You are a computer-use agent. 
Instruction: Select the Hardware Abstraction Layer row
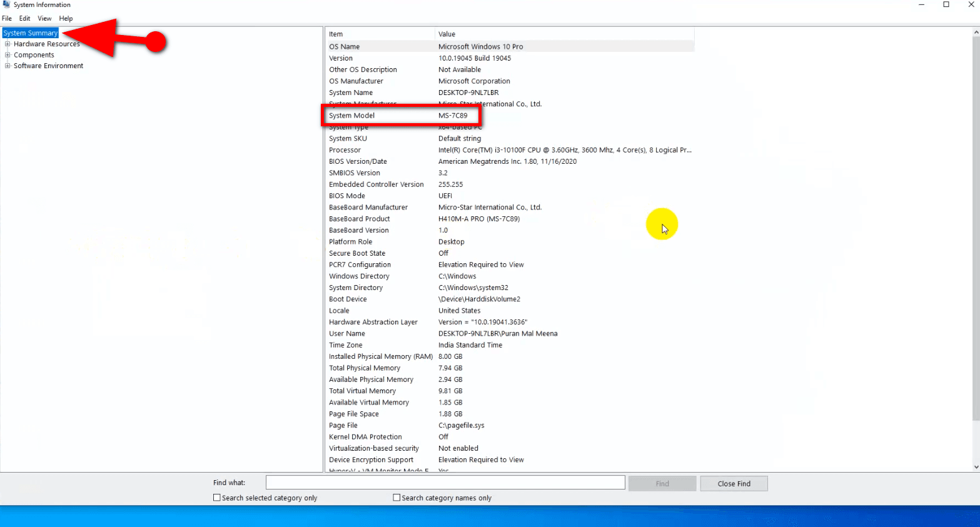click(510, 322)
